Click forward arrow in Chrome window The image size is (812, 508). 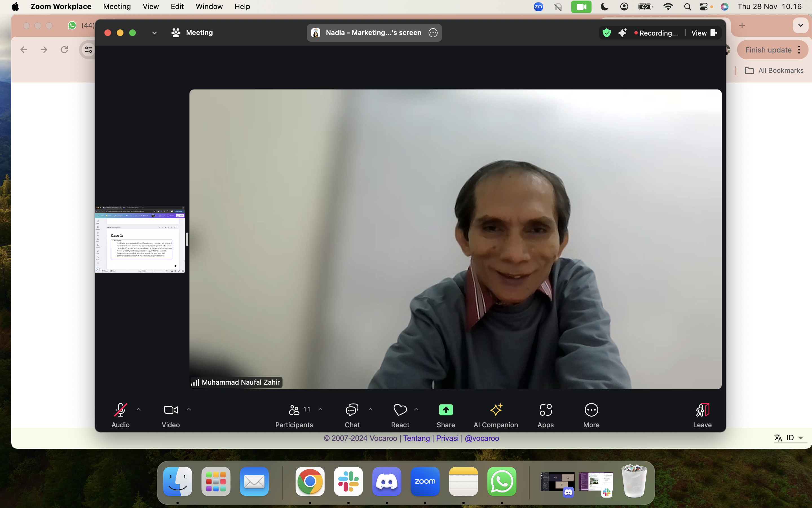point(44,50)
